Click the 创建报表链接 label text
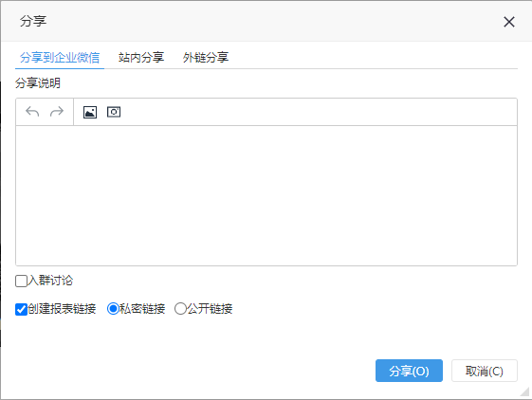The height and width of the screenshot is (400, 532). [x=62, y=309]
